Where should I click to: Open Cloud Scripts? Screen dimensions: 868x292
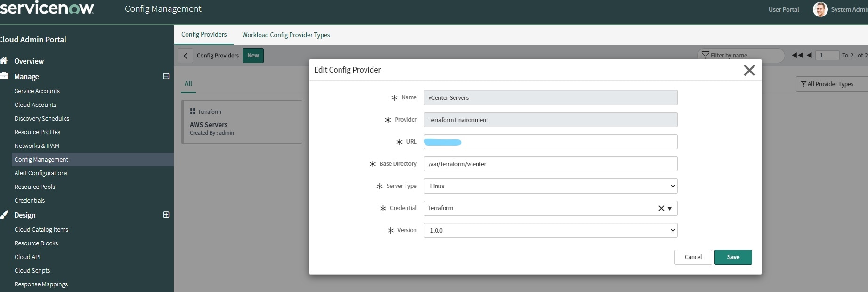click(x=32, y=271)
